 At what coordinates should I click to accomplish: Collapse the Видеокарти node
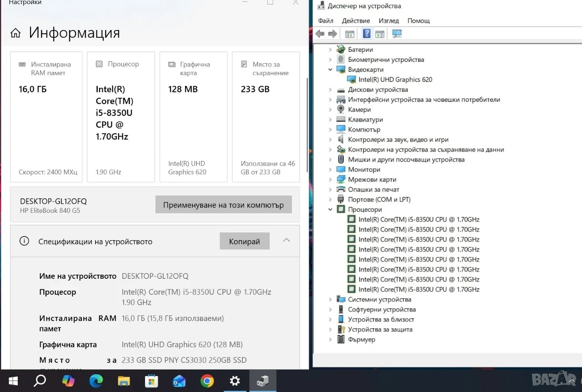click(x=331, y=70)
